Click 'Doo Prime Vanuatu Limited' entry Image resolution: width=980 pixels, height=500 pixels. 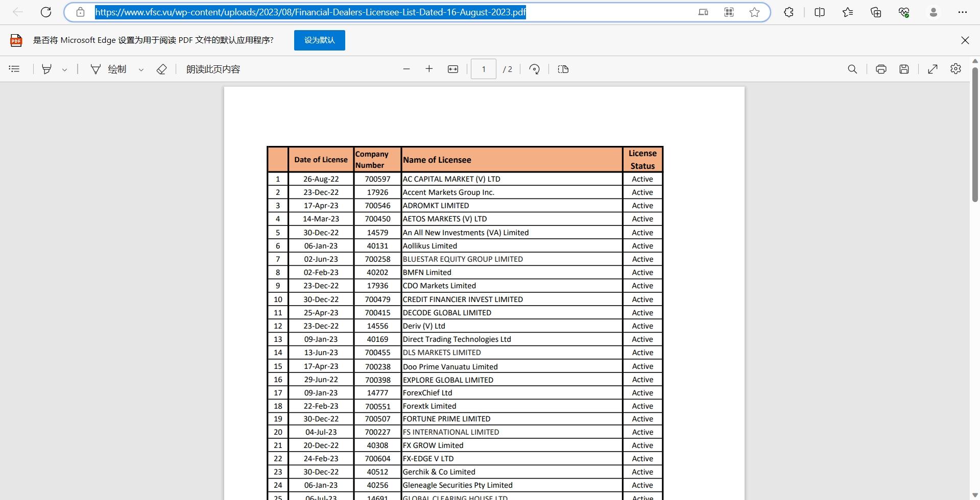point(450,366)
